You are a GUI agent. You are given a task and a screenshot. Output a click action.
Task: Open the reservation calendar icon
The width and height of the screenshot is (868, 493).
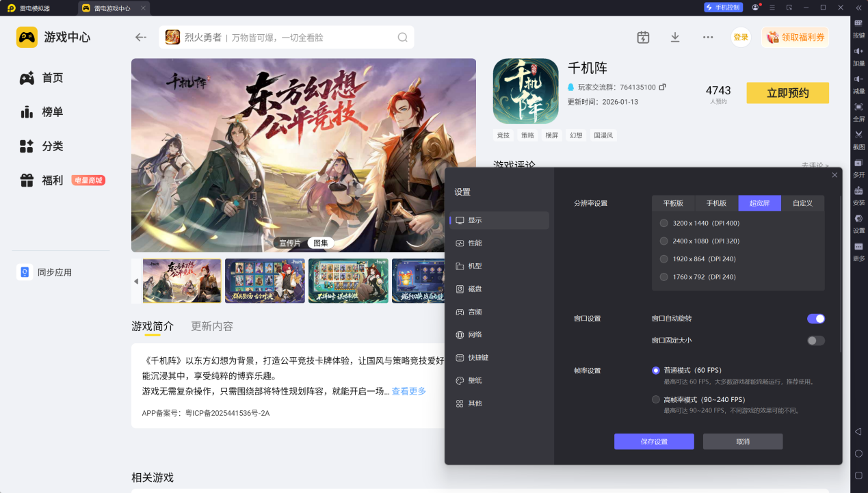(x=643, y=37)
